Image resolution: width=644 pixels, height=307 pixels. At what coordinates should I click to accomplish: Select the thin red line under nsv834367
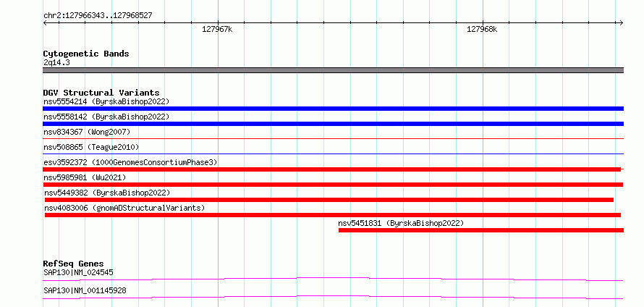click(x=333, y=139)
